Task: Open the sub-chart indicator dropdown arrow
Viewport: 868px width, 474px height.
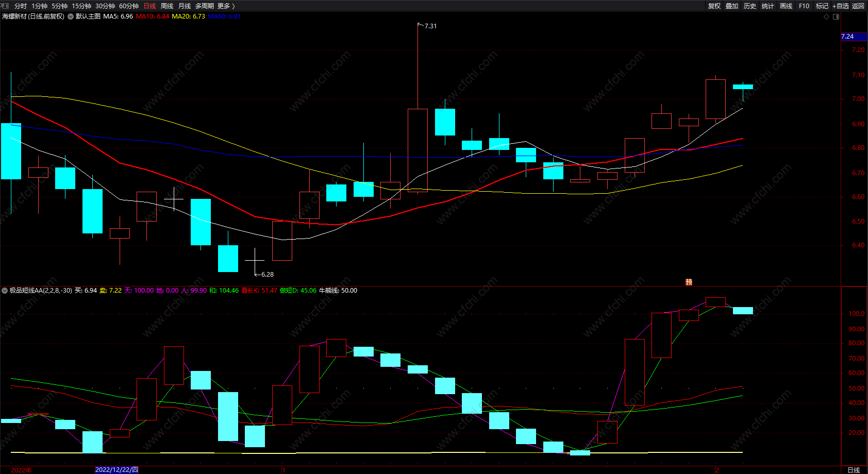Action: 5,291
